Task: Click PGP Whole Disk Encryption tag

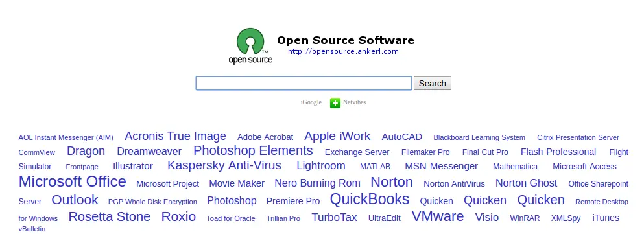Action: click(152, 202)
